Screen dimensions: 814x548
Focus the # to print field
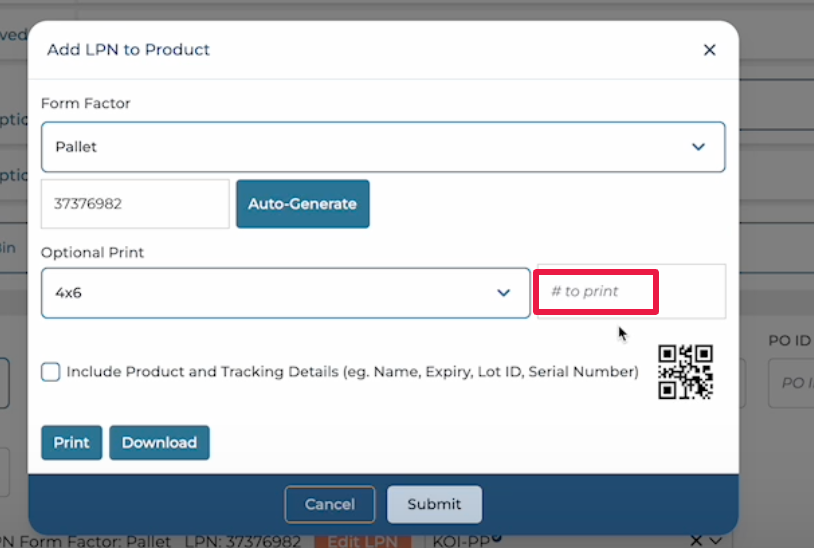tap(630, 292)
